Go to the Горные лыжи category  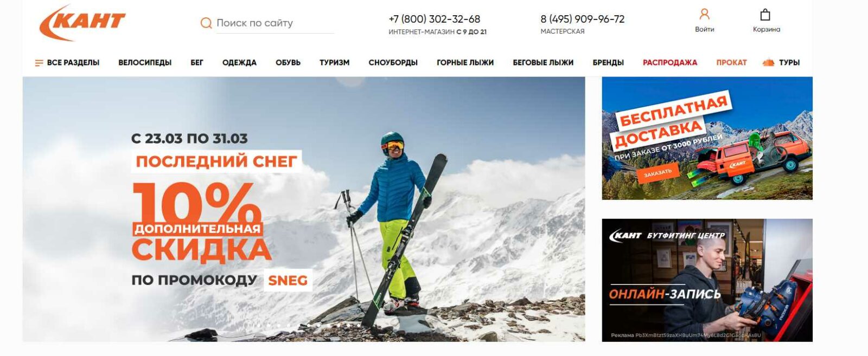465,62
